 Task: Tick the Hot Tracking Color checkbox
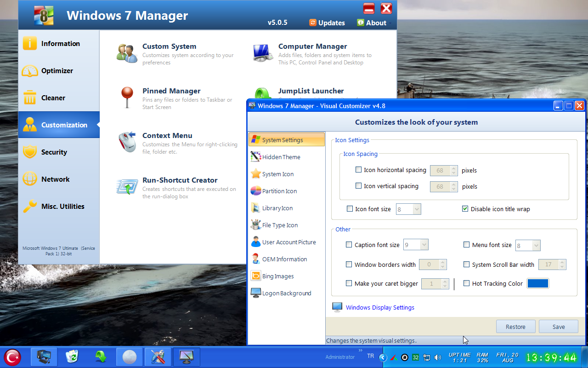(x=467, y=283)
